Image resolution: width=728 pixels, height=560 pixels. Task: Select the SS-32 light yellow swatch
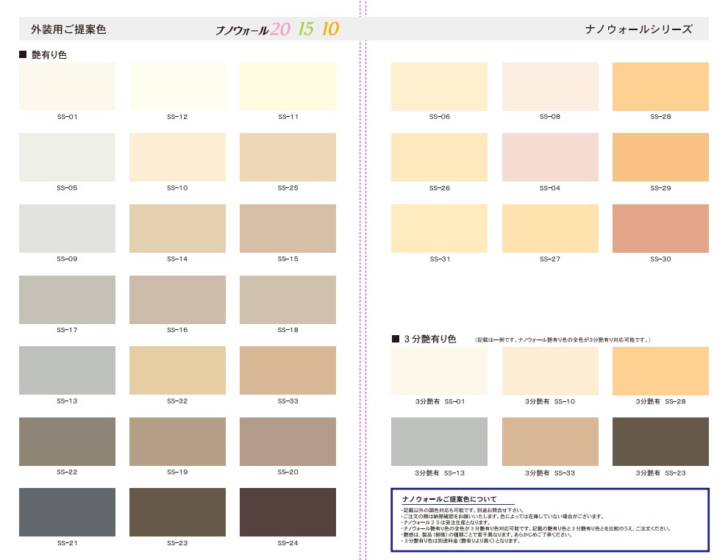tap(177, 370)
